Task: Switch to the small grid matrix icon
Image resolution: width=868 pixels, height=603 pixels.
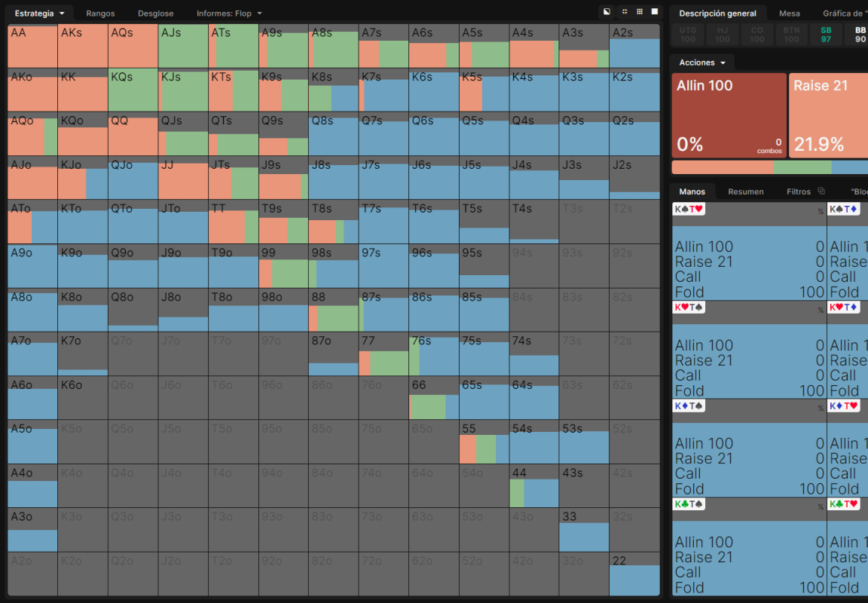Action: (x=640, y=11)
